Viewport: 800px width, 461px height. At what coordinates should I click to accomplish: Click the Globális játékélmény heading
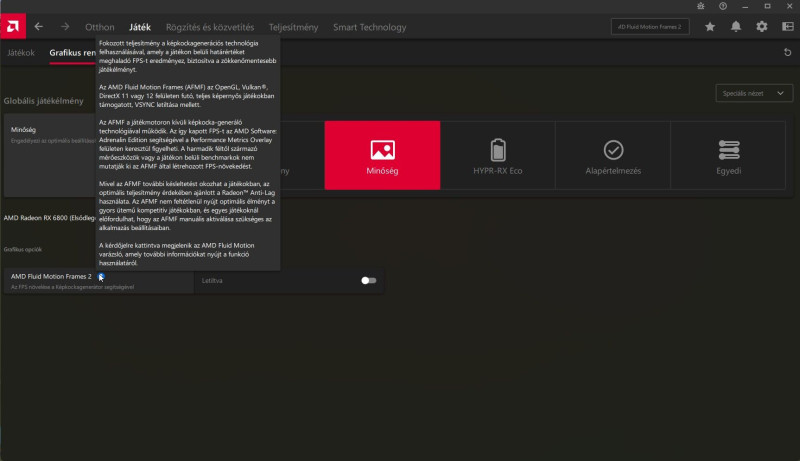[43, 101]
